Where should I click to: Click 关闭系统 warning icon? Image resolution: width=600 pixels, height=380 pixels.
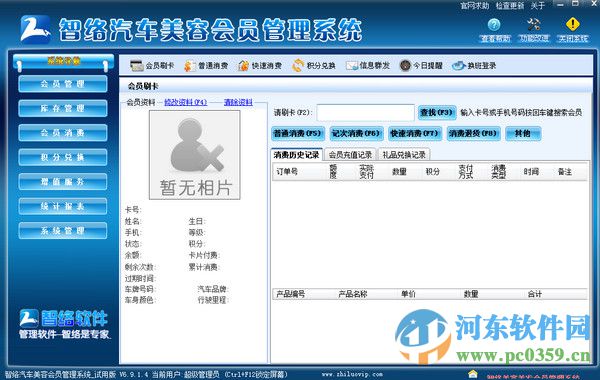click(x=572, y=24)
